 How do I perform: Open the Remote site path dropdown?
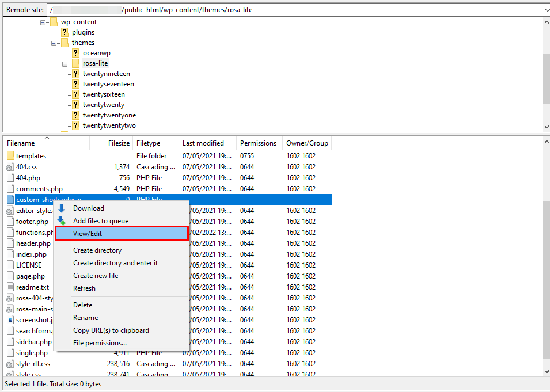click(545, 9)
